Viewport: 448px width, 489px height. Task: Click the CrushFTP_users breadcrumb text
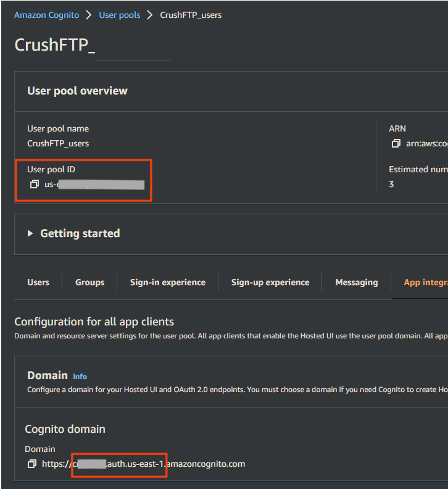(x=191, y=15)
